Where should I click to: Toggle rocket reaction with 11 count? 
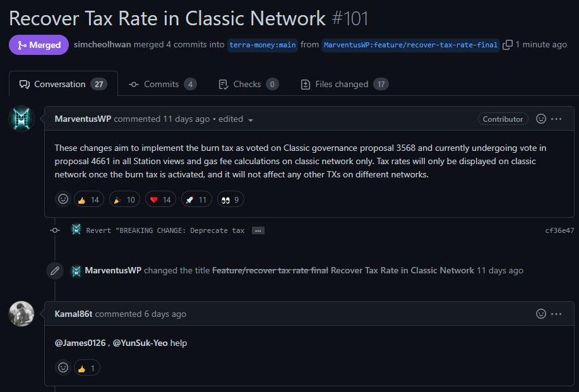tap(196, 199)
